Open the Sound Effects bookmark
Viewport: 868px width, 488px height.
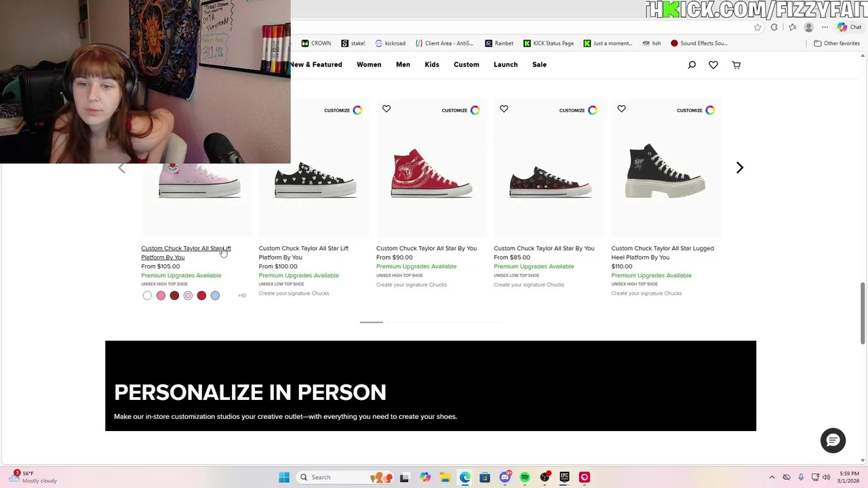pyautogui.click(x=699, y=43)
